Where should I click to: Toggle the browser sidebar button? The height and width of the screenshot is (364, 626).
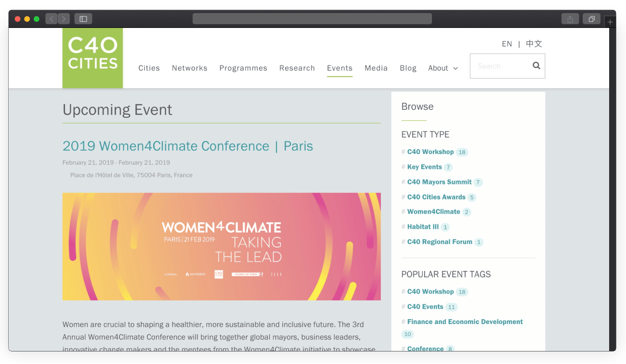83,19
